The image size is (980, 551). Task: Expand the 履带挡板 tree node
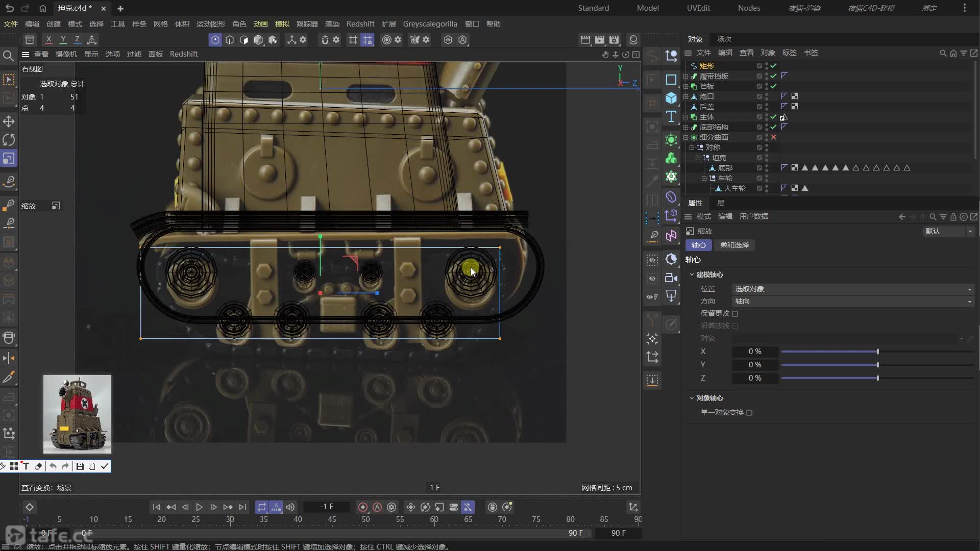[x=686, y=76]
